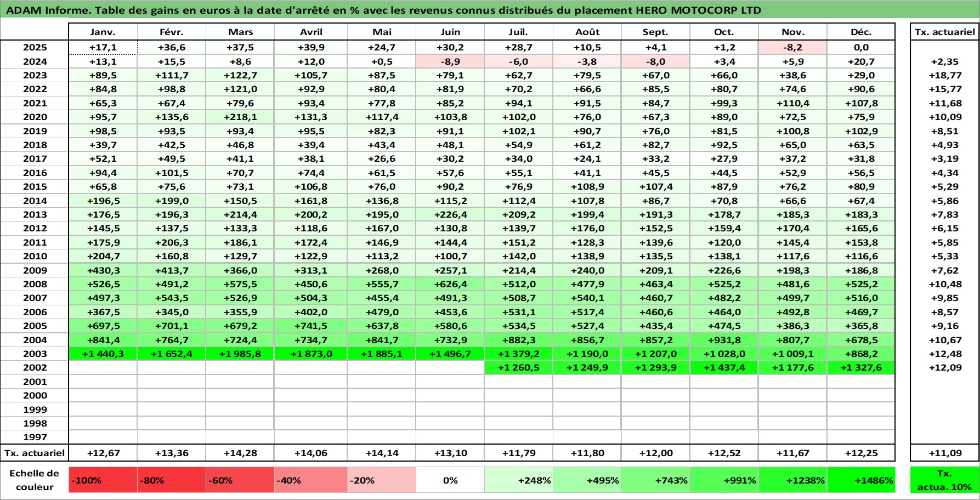Click the +575,5 cell in Mars 2008
This screenshot has width=980, height=500.
click(240, 284)
